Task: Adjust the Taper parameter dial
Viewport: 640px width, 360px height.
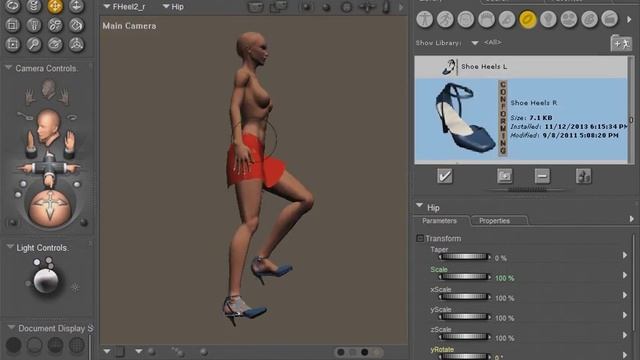Action: (x=464, y=257)
